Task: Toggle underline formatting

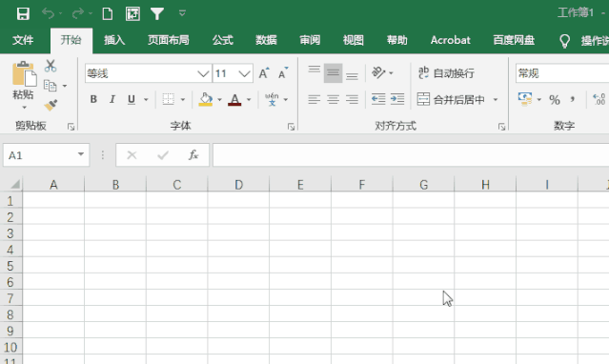Action: pos(132,99)
